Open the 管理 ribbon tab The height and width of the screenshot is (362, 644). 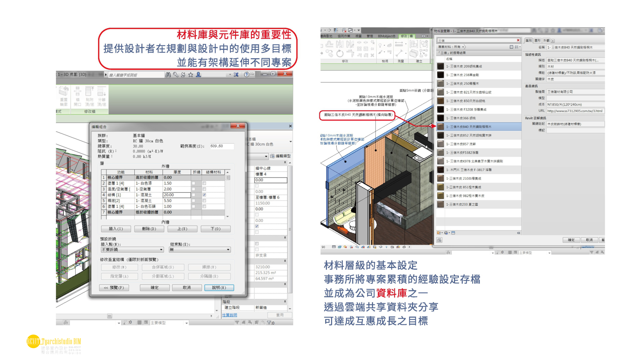370,36
